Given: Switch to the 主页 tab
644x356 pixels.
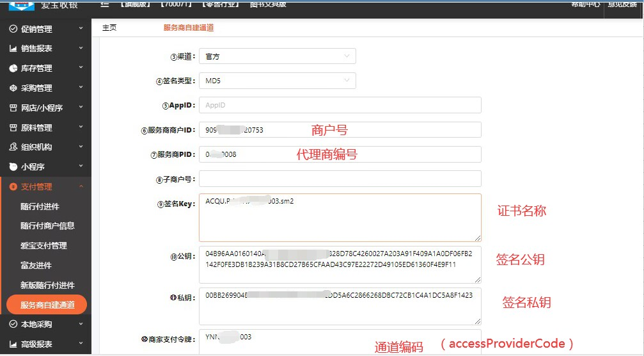Looking at the screenshot, I should pyautogui.click(x=109, y=28).
